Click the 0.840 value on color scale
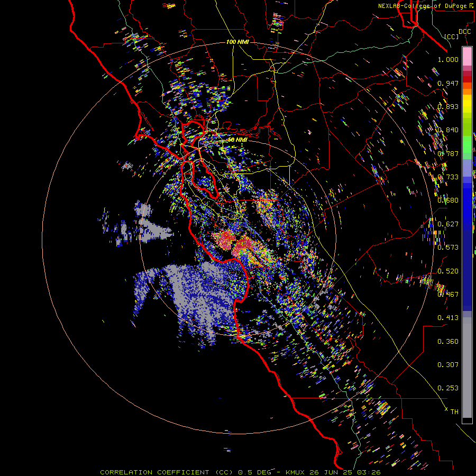Image resolution: width=476 pixels, height=476 pixels. pyautogui.click(x=448, y=130)
